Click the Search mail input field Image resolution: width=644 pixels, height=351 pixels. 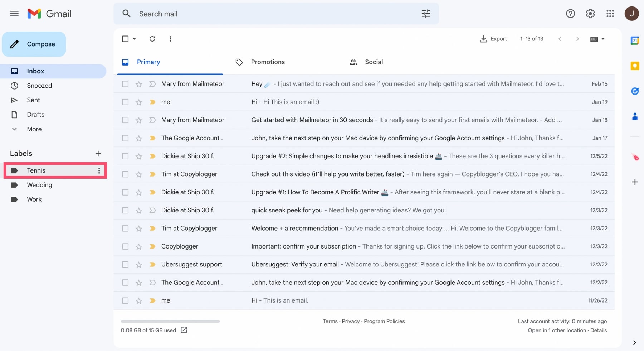pos(275,14)
